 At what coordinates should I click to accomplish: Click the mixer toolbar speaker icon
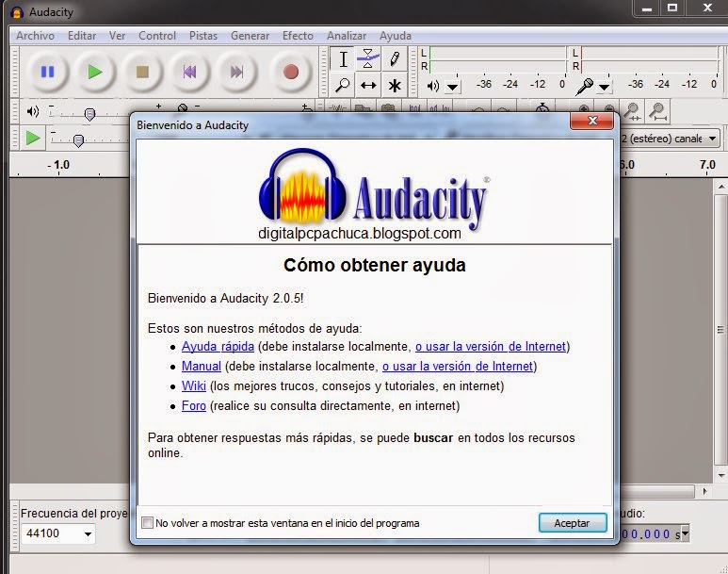tap(33, 111)
